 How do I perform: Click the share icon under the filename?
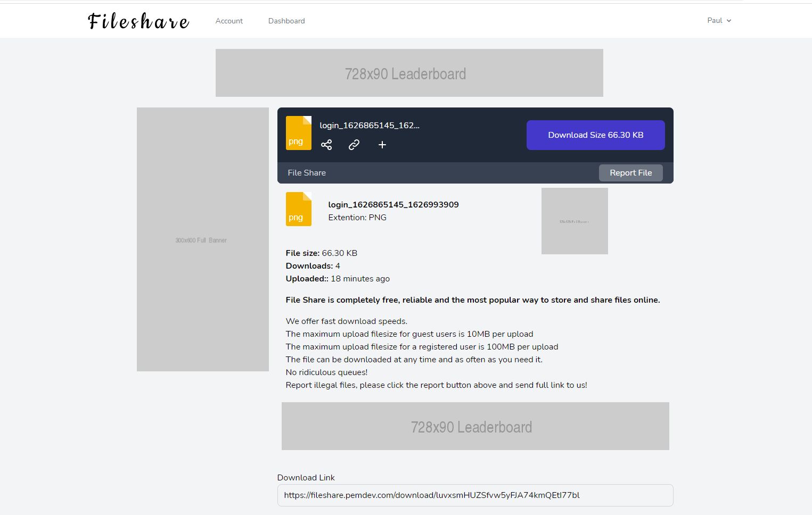pyautogui.click(x=326, y=145)
